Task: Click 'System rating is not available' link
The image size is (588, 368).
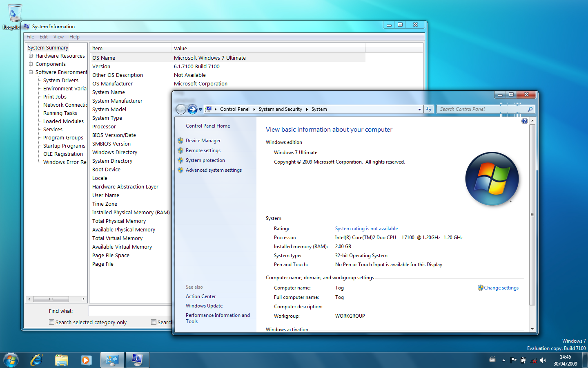Action: coord(366,229)
